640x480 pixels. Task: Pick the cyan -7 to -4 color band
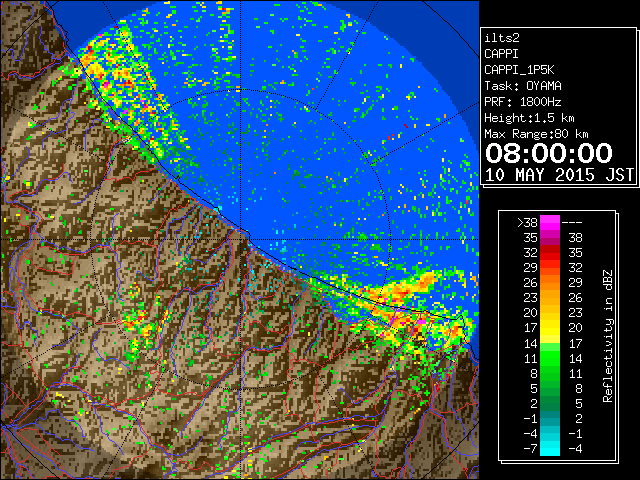coord(550,448)
